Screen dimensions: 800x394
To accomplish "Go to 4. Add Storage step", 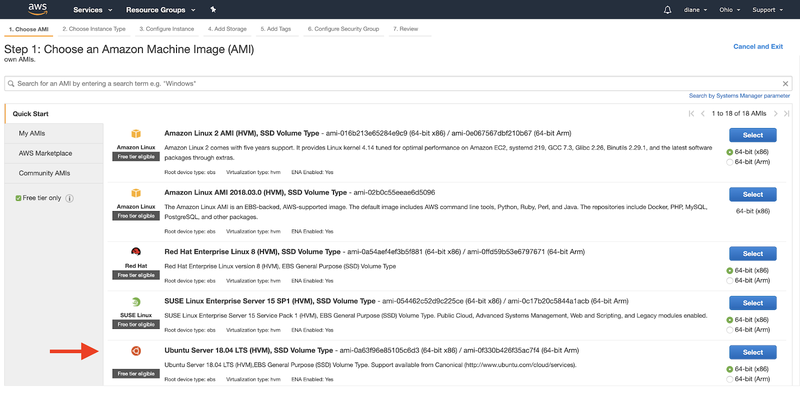I will click(x=227, y=29).
